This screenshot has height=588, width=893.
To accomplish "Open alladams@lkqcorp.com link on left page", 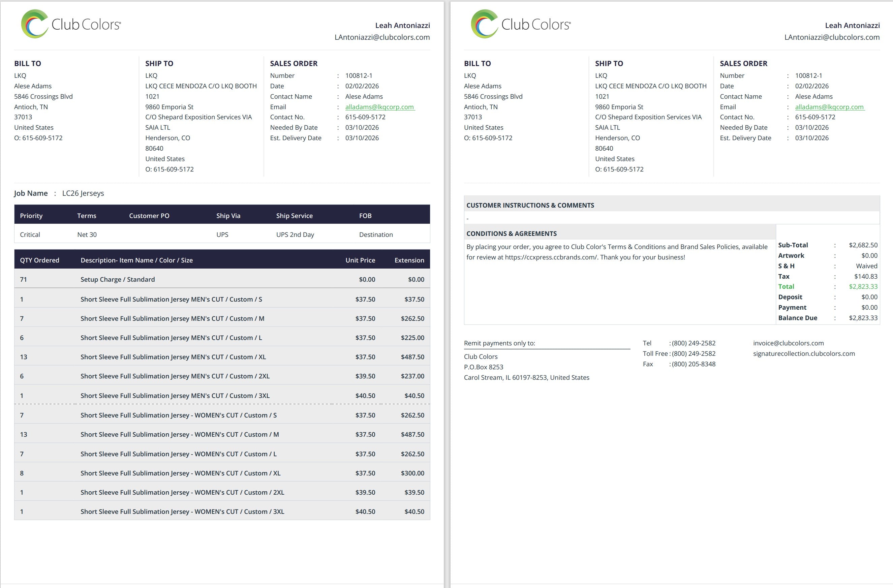I will 379,107.
